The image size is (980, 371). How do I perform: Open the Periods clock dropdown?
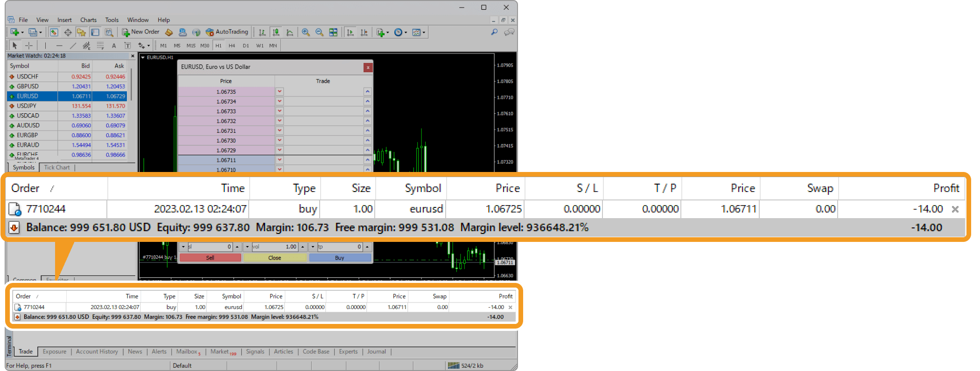tap(400, 32)
